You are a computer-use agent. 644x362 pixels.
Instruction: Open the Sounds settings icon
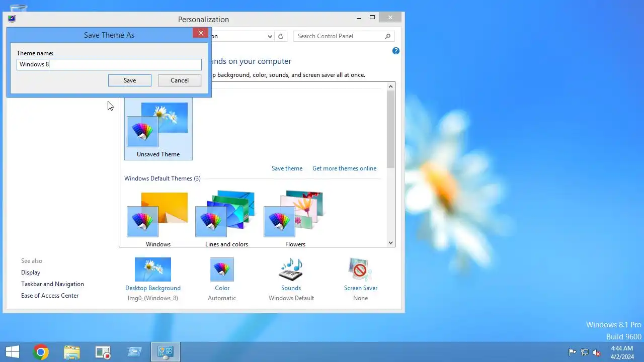coord(291,269)
